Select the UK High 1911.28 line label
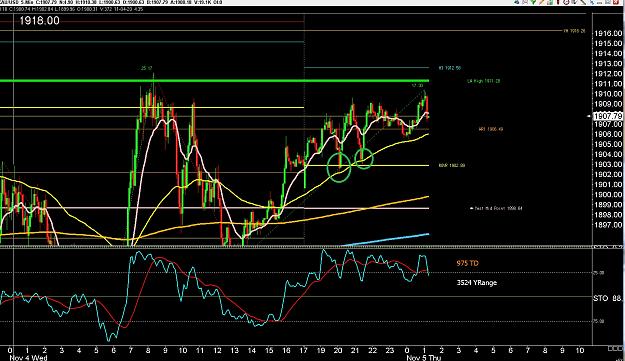Image resolution: width=625 pixels, height=361 pixels. click(483, 81)
